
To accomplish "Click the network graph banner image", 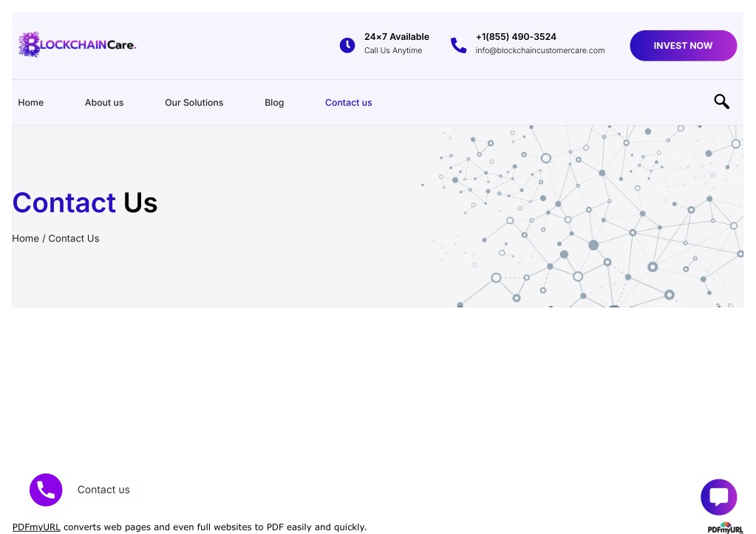I will pyautogui.click(x=581, y=216).
